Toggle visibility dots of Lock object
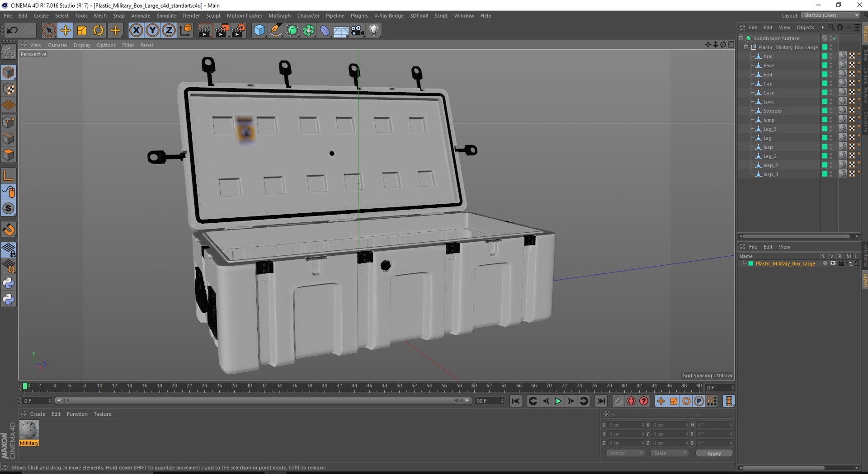Screen dimensions: 868x474 pyautogui.click(x=831, y=102)
